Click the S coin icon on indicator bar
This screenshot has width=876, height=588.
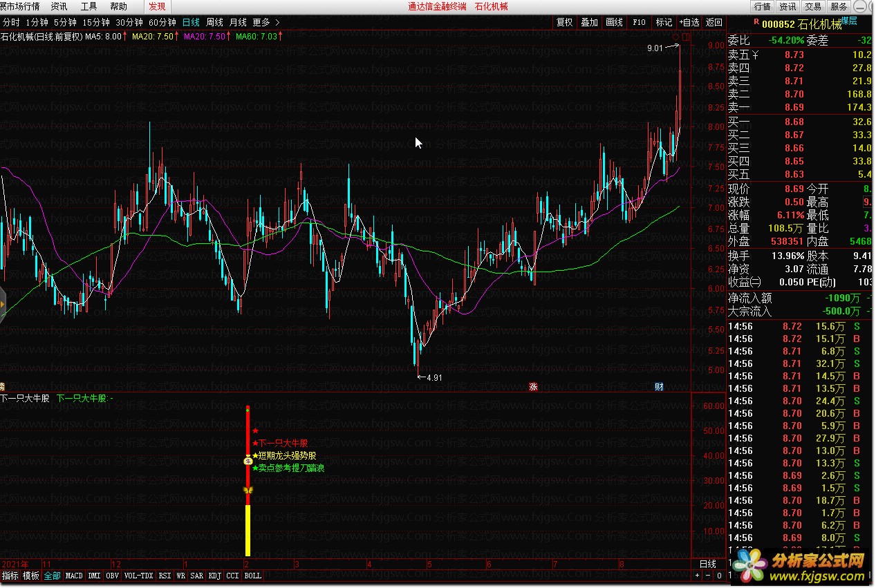click(x=248, y=460)
